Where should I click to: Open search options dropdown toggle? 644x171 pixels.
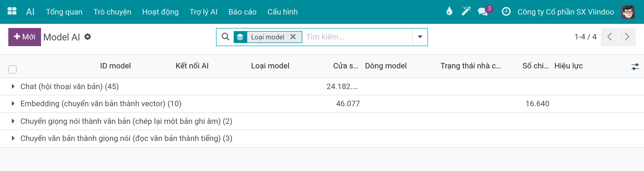[x=420, y=37]
